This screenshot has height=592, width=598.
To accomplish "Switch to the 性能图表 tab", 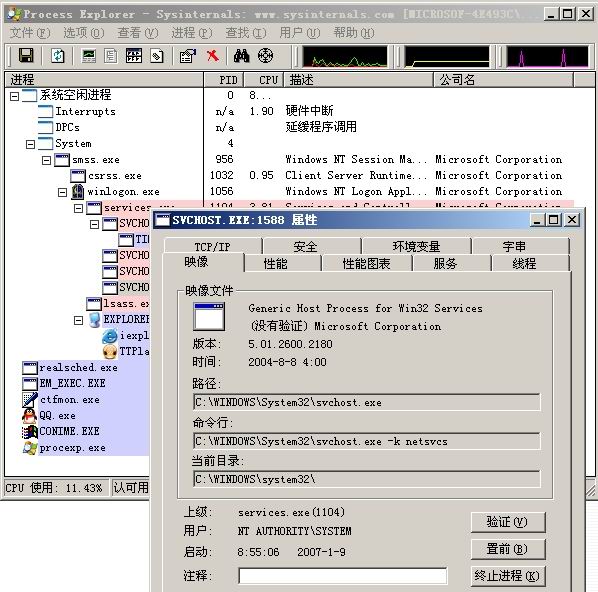I will [366, 263].
